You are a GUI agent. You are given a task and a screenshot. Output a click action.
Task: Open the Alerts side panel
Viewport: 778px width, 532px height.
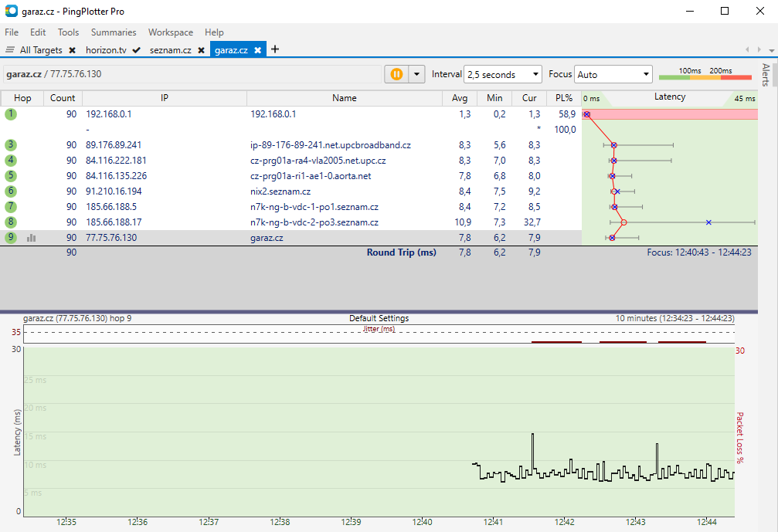(x=766, y=75)
